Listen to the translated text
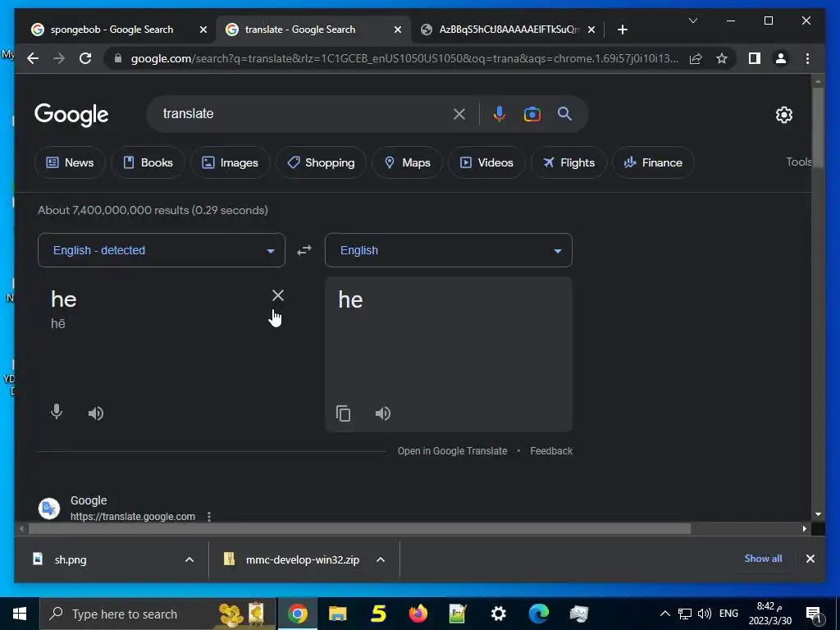This screenshot has height=630, width=840. point(382,413)
